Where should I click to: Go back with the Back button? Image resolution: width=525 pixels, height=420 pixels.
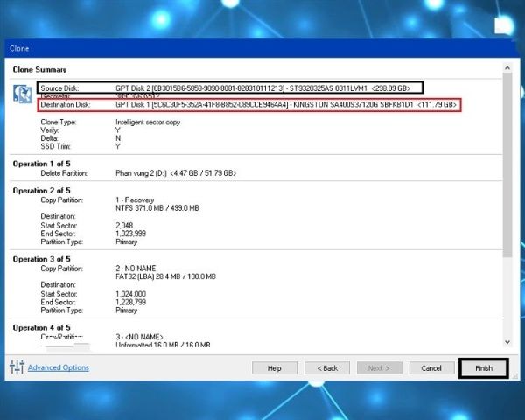[327, 367]
